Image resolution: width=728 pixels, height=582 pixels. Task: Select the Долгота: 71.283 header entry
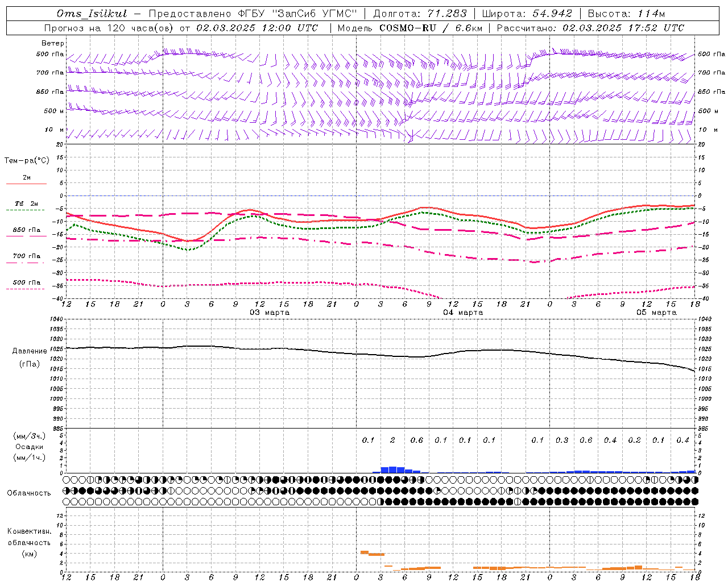(420, 14)
